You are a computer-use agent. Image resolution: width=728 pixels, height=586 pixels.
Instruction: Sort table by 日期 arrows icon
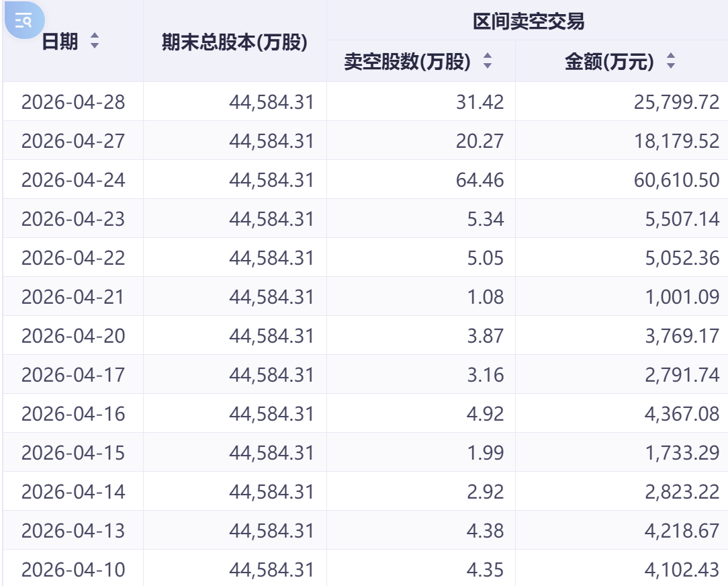[x=95, y=42]
